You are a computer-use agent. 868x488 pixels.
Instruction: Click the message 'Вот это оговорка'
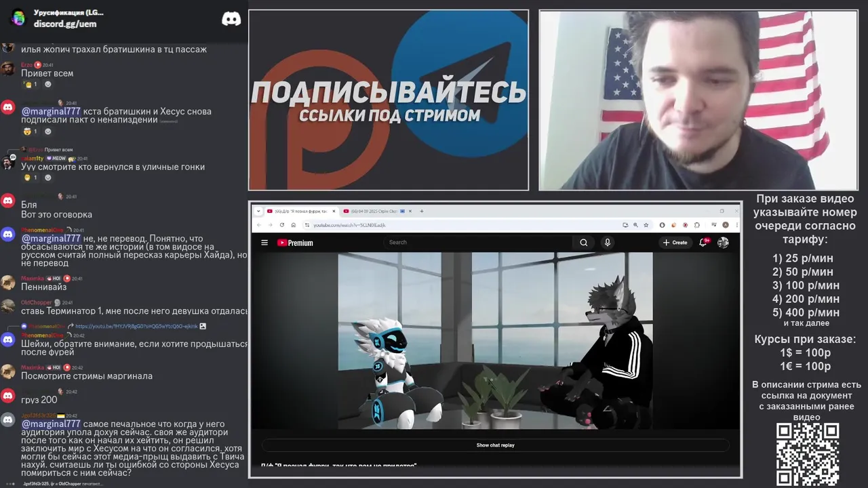click(56, 214)
